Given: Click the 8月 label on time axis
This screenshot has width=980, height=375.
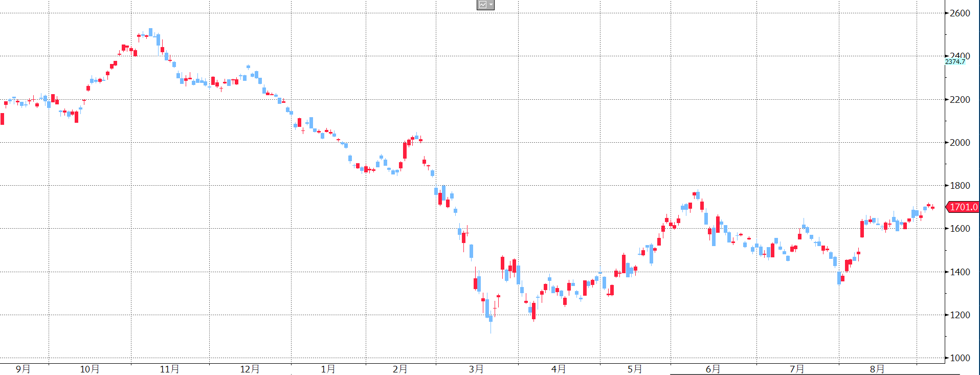Looking at the screenshot, I should [x=877, y=369].
